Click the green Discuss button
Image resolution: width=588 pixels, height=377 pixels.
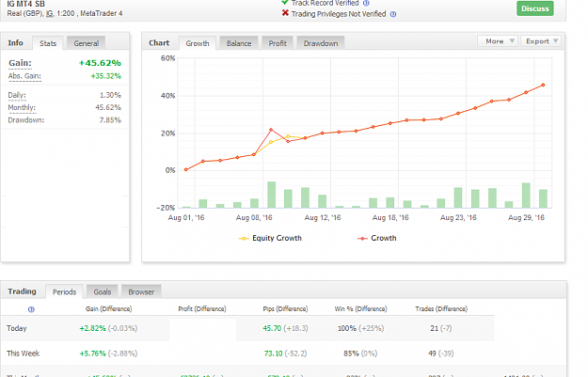[535, 8]
